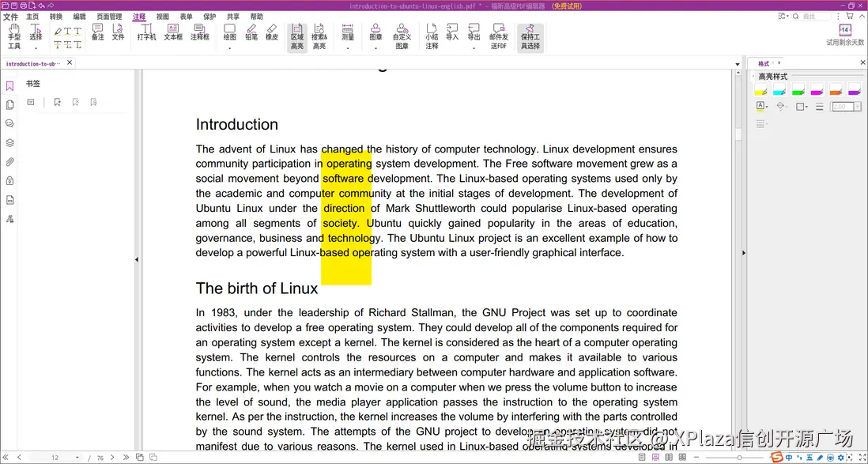Collapse the right Format panel arrow
Viewport: 868px width, 464px height.
(x=743, y=252)
